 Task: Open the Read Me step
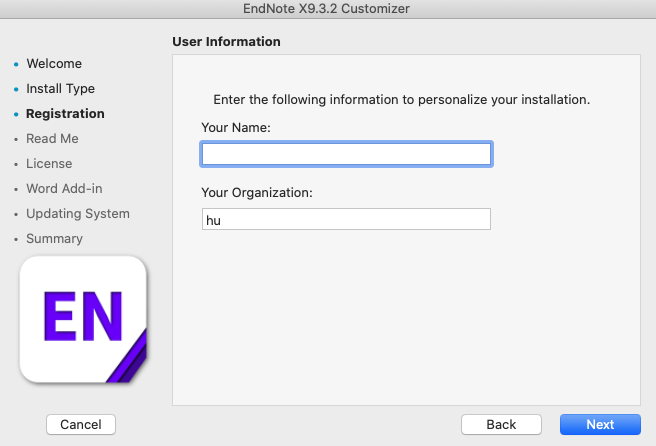pyautogui.click(x=52, y=139)
